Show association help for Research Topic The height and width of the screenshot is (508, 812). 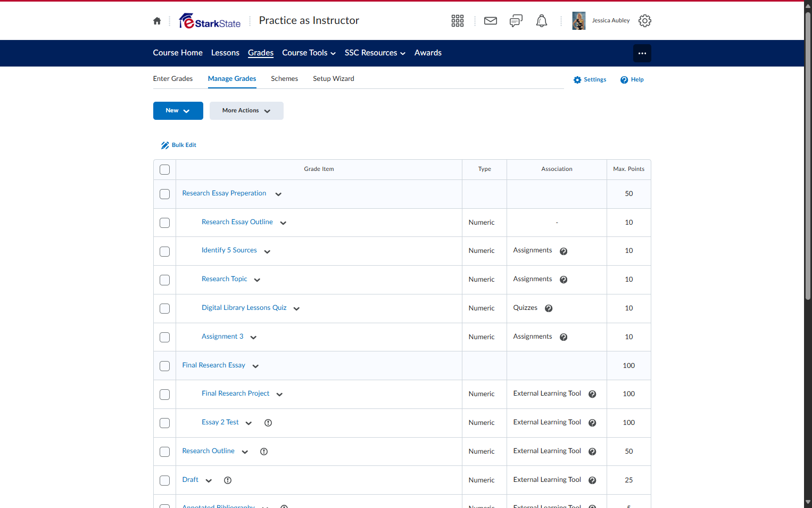564,280
